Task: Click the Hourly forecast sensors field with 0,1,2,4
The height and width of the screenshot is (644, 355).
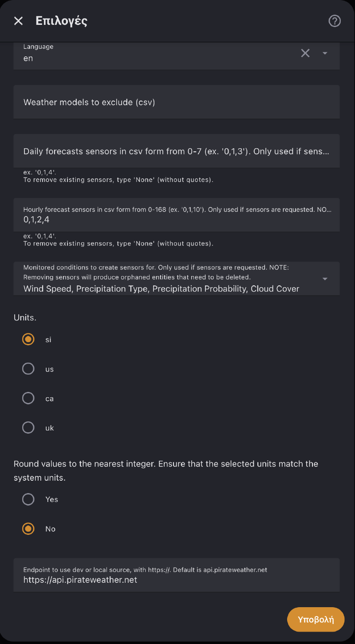Action: [176, 215]
